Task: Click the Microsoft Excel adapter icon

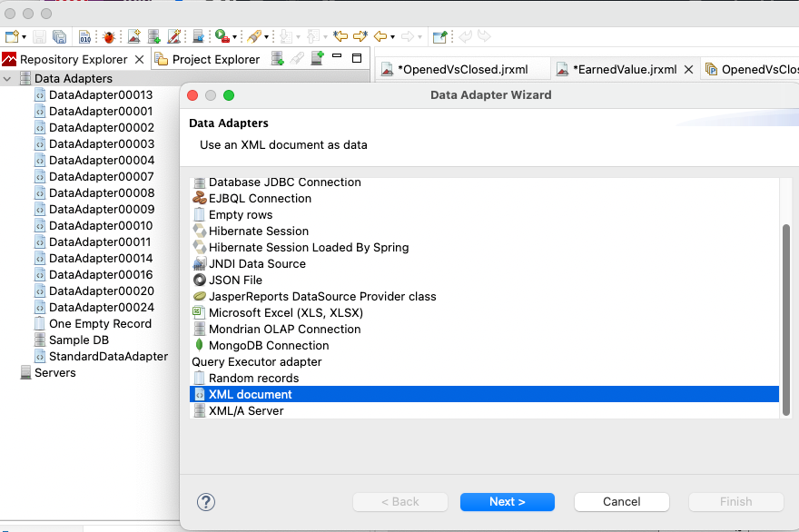Action: pos(200,313)
